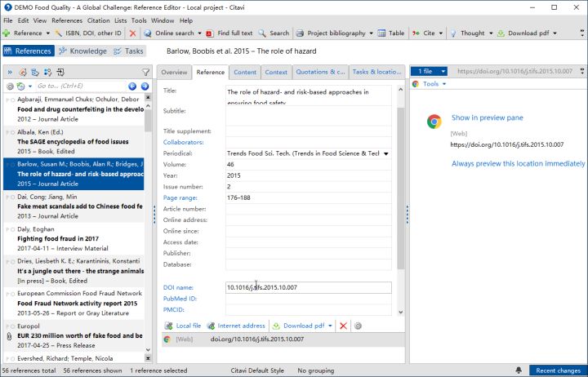The height and width of the screenshot is (377, 588).
Task: Click the DOI name input field
Action: (x=308, y=287)
